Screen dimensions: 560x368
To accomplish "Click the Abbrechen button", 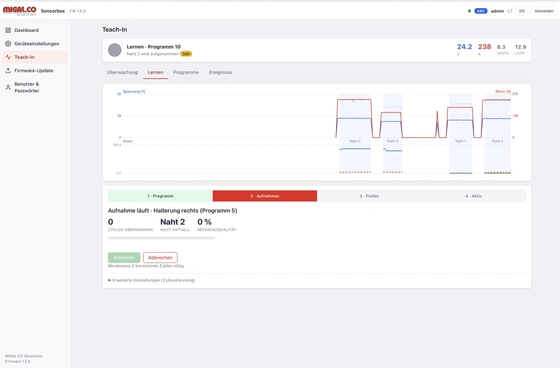I will 160,258.
